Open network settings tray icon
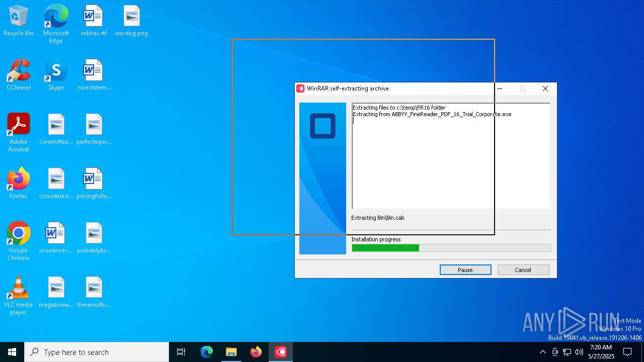The width and height of the screenshot is (644, 362). [x=567, y=352]
